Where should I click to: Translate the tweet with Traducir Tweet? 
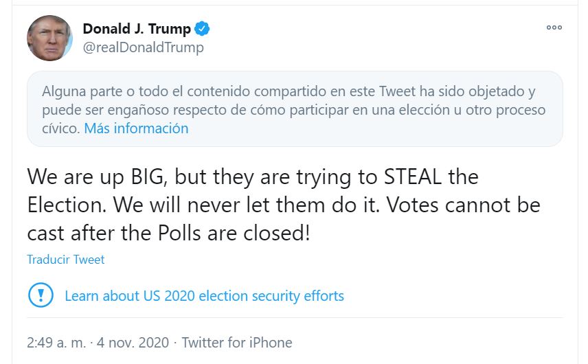pyautogui.click(x=66, y=260)
